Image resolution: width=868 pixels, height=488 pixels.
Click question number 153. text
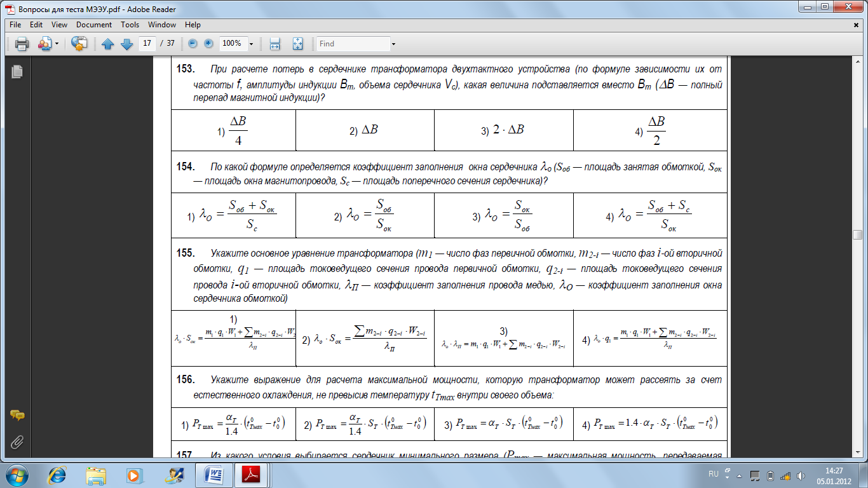[185, 68]
